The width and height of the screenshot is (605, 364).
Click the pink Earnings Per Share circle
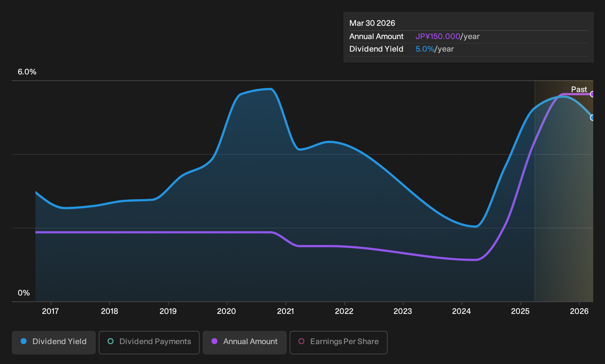point(301,342)
